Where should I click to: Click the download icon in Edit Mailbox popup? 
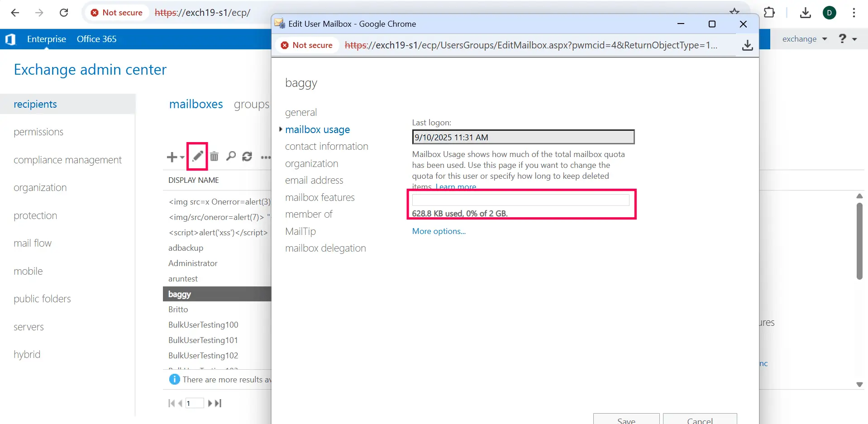click(748, 45)
